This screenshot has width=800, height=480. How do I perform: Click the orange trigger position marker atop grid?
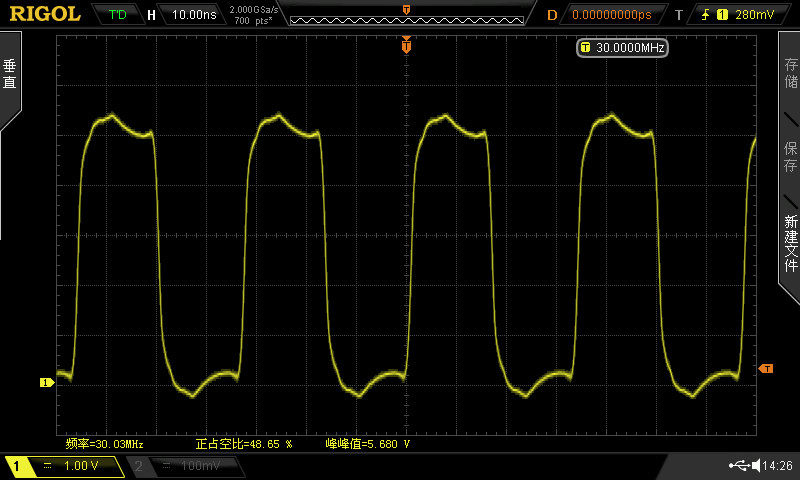(406, 45)
